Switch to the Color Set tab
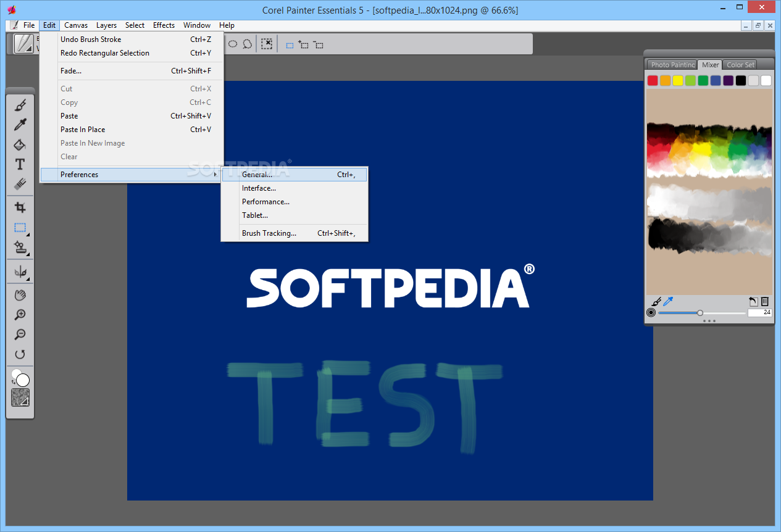This screenshot has height=532, width=781. pos(740,65)
